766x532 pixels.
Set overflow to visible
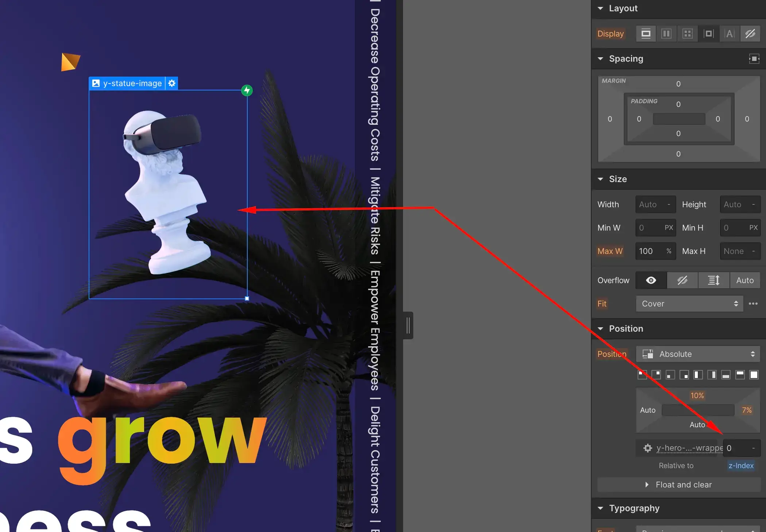(651, 280)
